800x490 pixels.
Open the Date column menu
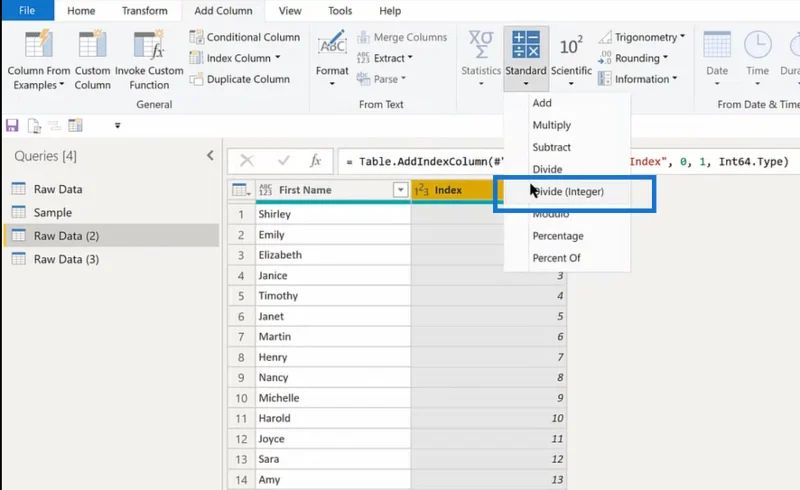pyautogui.click(x=717, y=59)
